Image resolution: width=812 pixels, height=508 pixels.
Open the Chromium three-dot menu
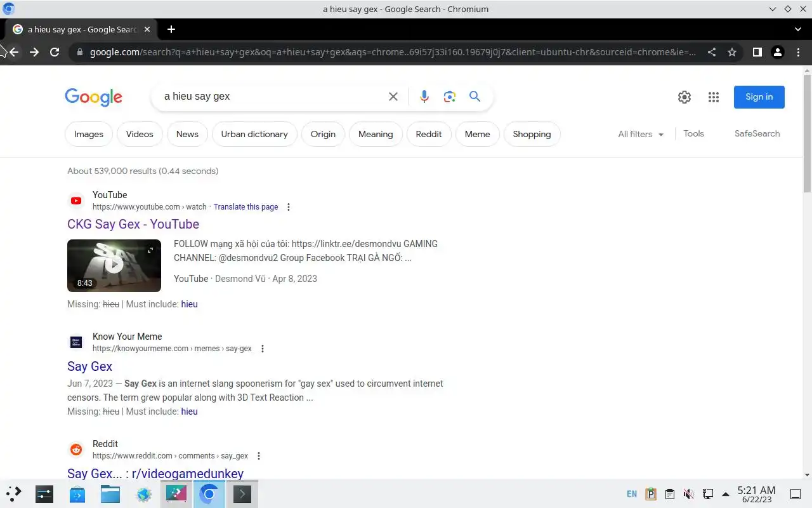[797, 52]
